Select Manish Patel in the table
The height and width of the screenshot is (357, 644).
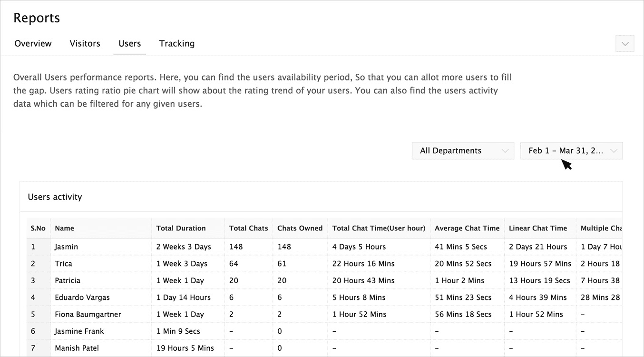click(77, 348)
